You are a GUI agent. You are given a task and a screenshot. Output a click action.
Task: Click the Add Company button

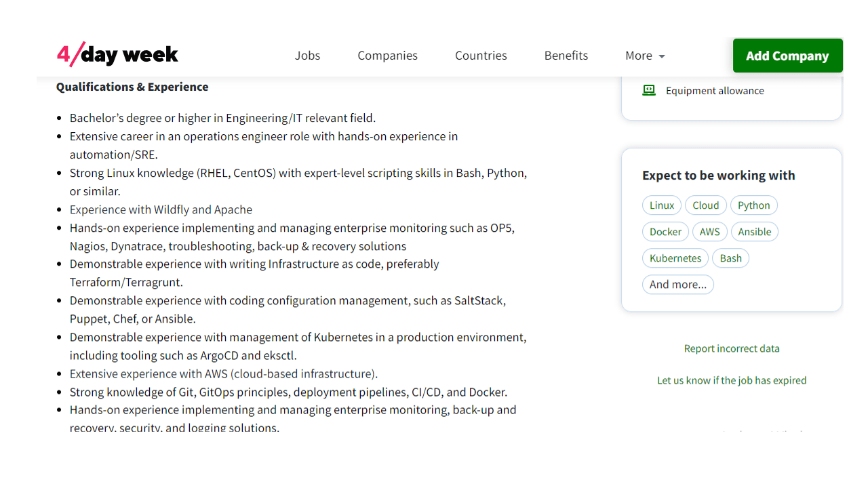[787, 56]
